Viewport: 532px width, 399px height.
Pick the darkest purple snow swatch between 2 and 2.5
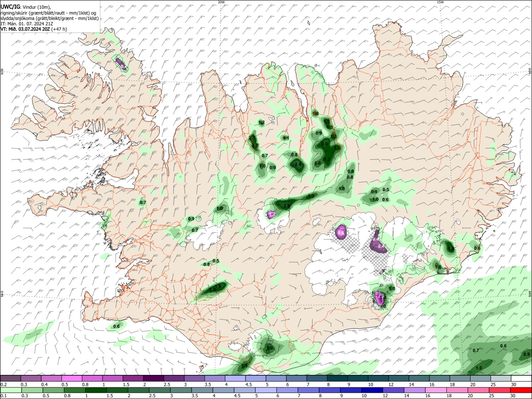153,379
